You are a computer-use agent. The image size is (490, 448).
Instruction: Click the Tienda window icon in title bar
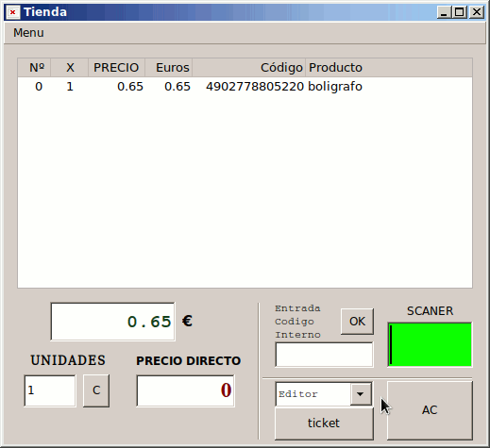[x=13, y=12]
